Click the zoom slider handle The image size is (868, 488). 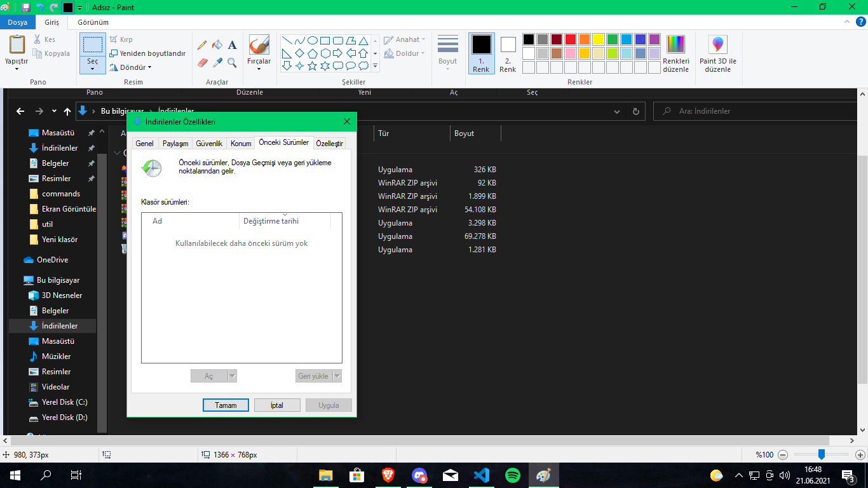click(x=822, y=454)
